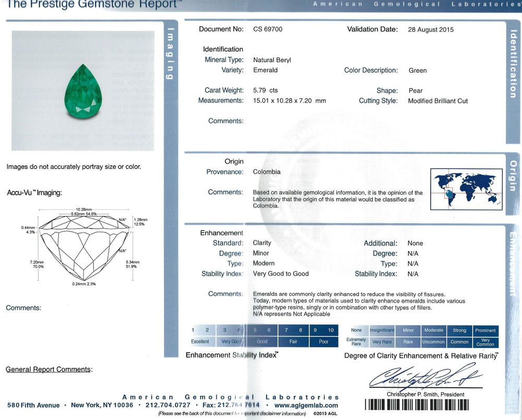This screenshot has width=522, height=420.
Task: Click 'Images do not accurately portray size or color.'
Action: coord(74,167)
